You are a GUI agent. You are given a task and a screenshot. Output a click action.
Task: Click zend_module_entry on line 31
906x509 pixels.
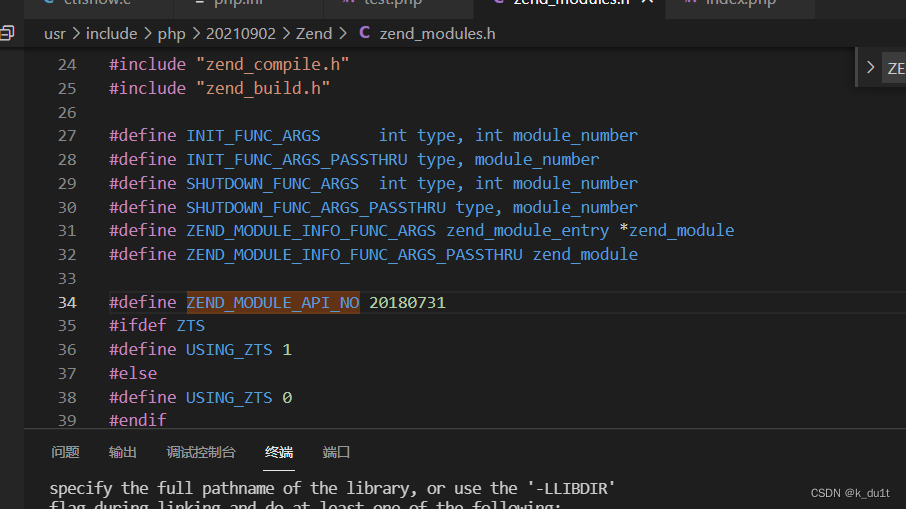[528, 231]
